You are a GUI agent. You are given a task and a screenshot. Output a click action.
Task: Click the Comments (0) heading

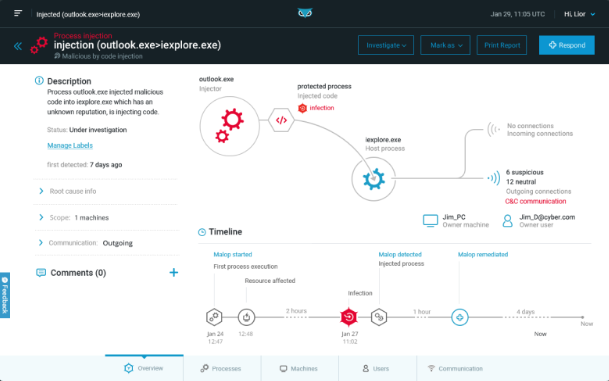click(x=78, y=273)
